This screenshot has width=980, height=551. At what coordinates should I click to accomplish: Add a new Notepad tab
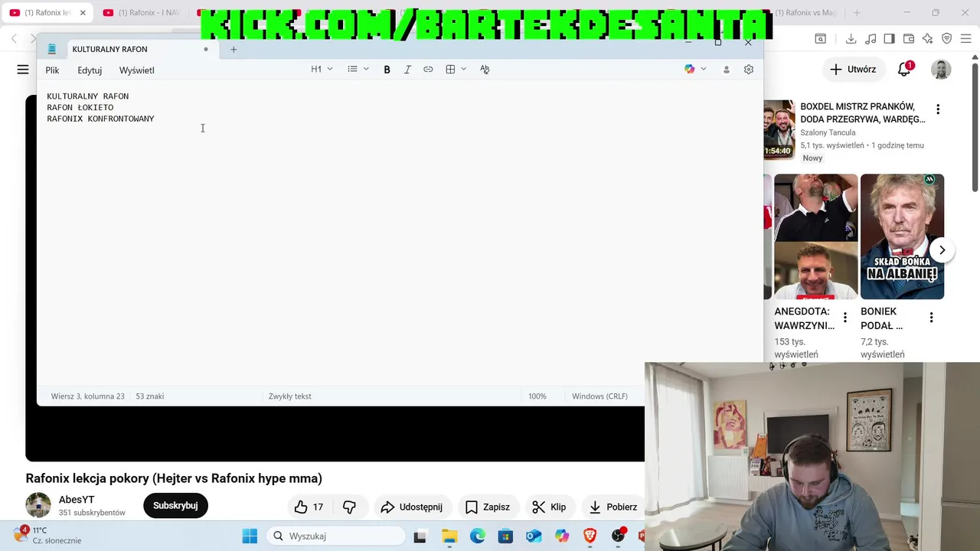234,50
